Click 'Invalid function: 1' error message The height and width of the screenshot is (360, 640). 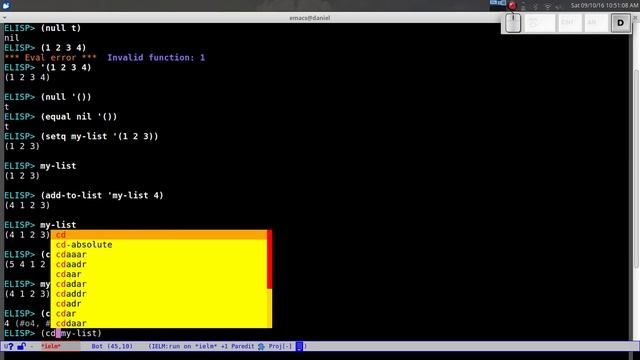pos(156,58)
